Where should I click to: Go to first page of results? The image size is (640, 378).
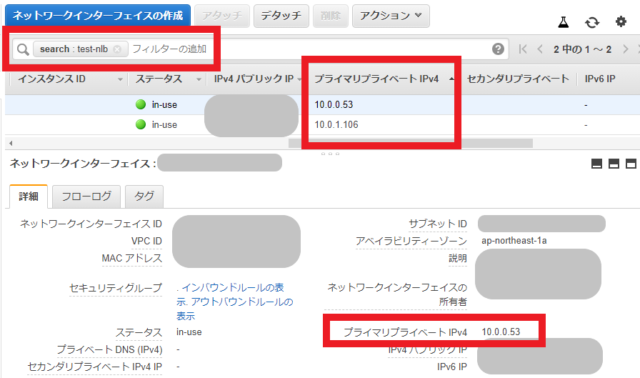[522, 49]
